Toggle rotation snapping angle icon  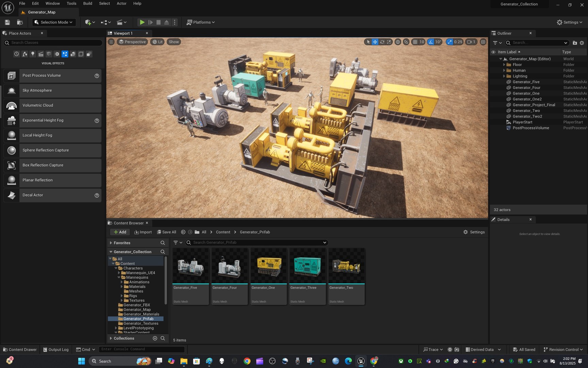pyautogui.click(x=431, y=42)
